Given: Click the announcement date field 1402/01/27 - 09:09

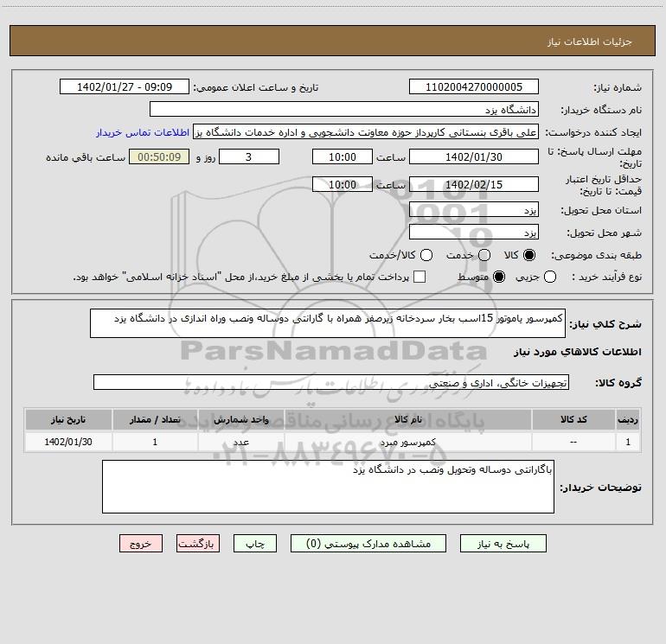Looking at the screenshot, I should coord(125,86).
